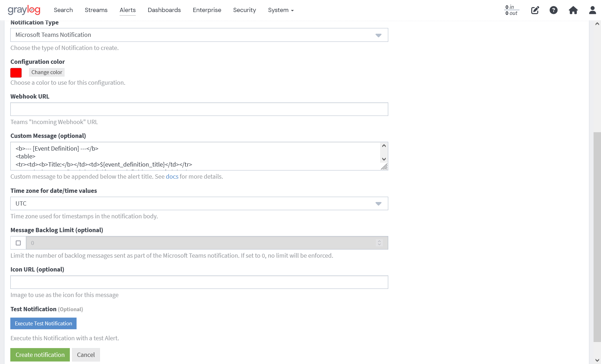Click the Icon URL (optional) label
601x364 pixels.
tap(37, 269)
